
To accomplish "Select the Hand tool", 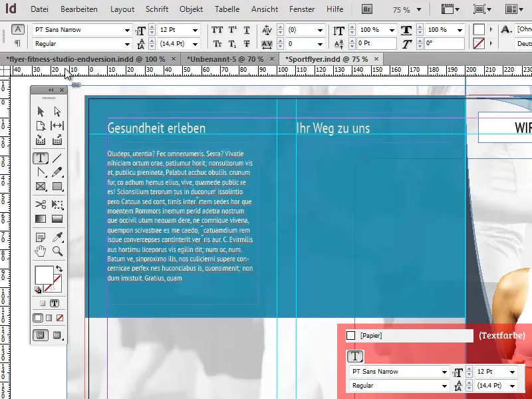I will click(41, 251).
